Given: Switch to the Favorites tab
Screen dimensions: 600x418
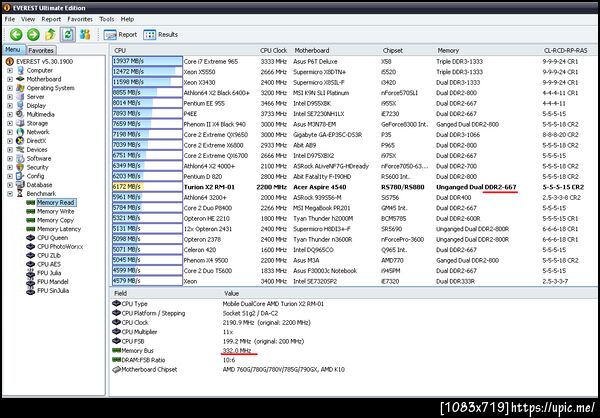Looking at the screenshot, I should (x=41, y=50).
